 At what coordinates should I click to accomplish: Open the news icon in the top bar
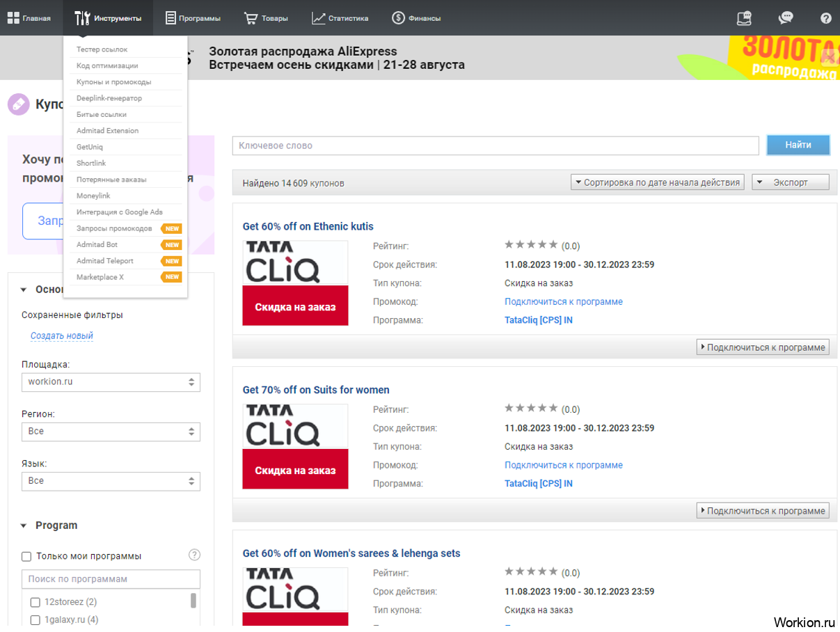744,18
